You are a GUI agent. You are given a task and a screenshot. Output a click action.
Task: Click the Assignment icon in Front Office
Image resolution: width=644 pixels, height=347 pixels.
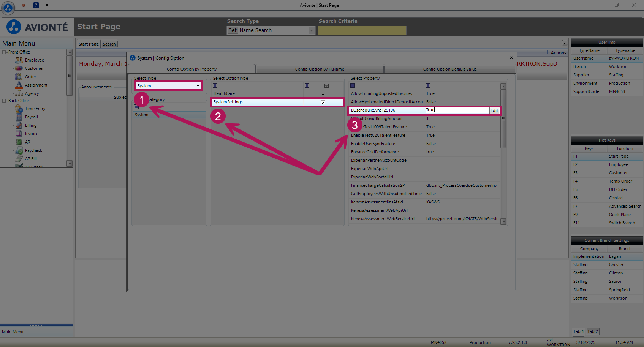click(x=19, y=85)
